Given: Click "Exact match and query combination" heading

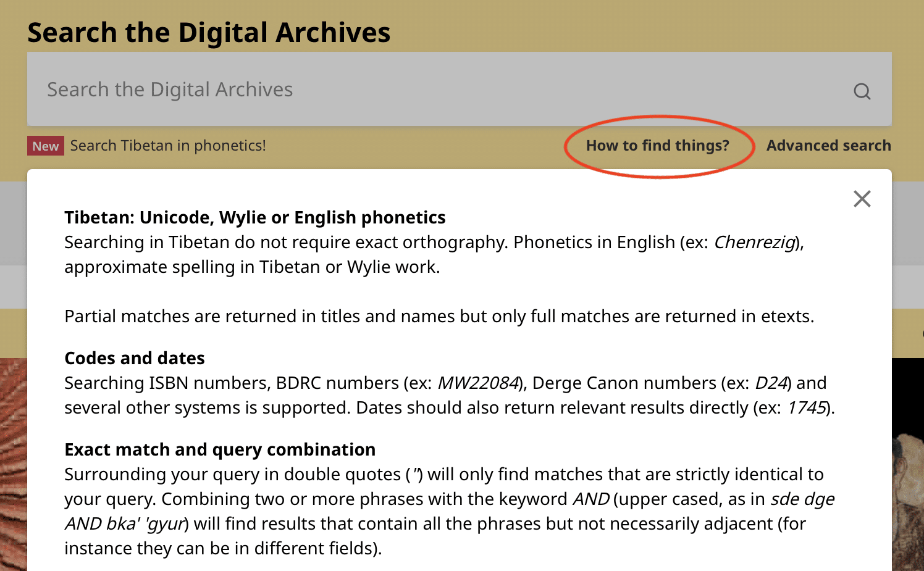Looking at the screenshot, I should tap(220, 450).
